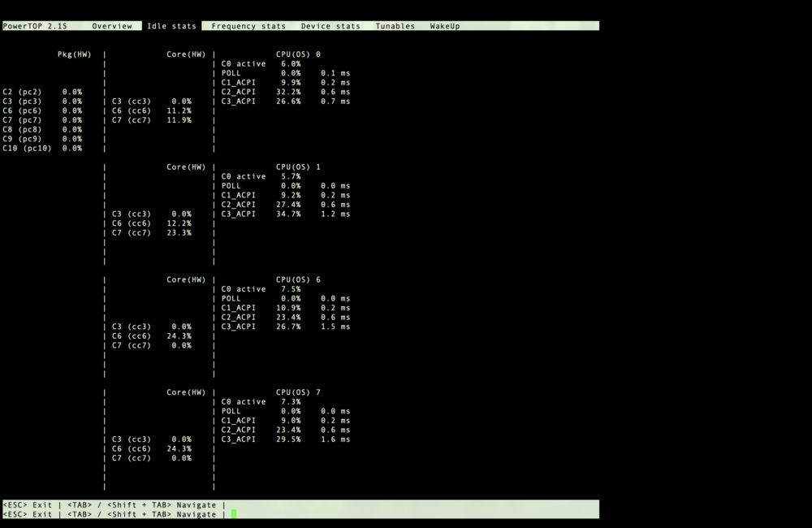Click the terminal cursor in status bar
The height and width of the screenshot is (528, 812).
pos(234,514)
